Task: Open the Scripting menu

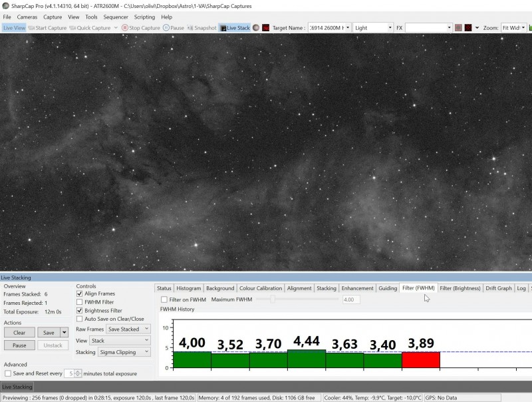Action: [x=144, y=17]
